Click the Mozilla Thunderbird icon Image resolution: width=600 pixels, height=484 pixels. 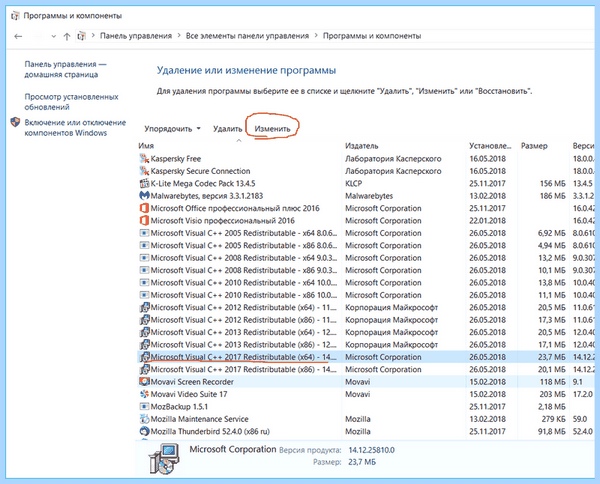point(144,431)
